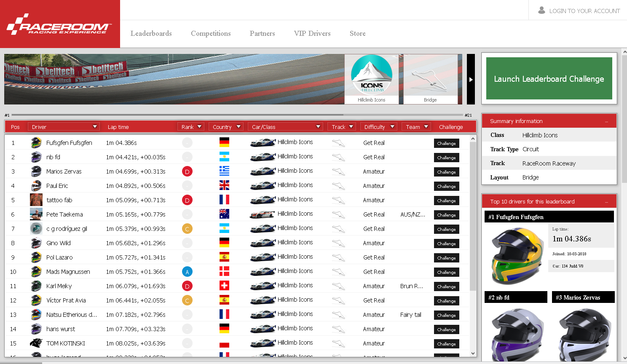Open the Difficulty filter dropdown

pos(379,127)
